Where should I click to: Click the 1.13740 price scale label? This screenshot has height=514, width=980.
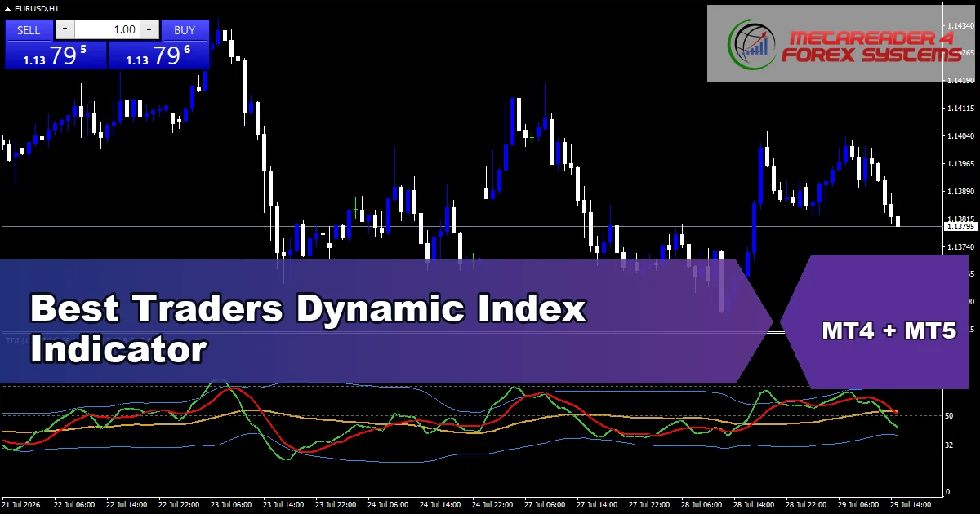click(x=960, y=246)
